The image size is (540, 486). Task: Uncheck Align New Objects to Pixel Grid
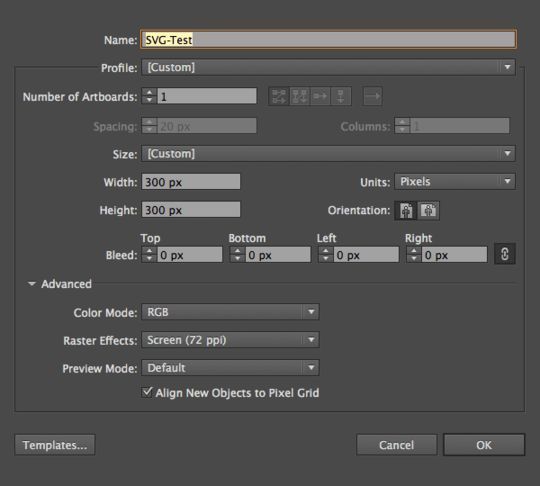coord(147,392)
